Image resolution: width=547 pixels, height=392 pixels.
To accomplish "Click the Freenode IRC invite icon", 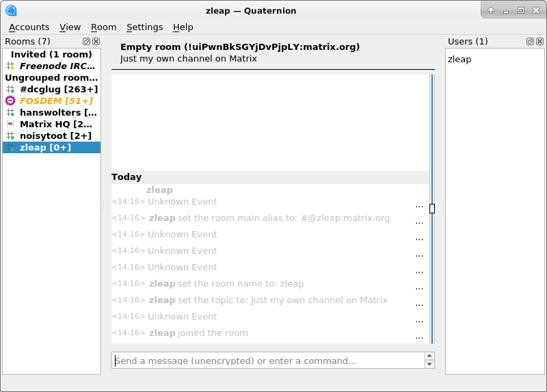I will pyautogui.click(x=10, y=66).
